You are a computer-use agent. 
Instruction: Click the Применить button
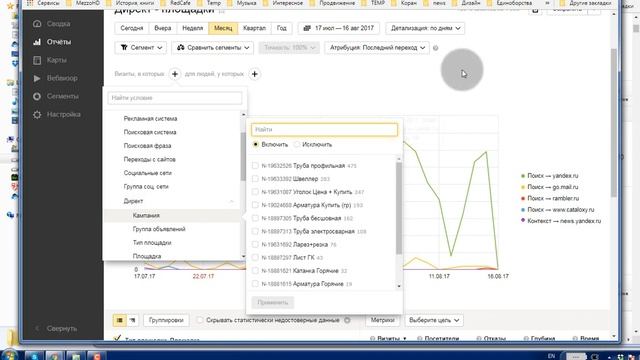tap(273, 302)
